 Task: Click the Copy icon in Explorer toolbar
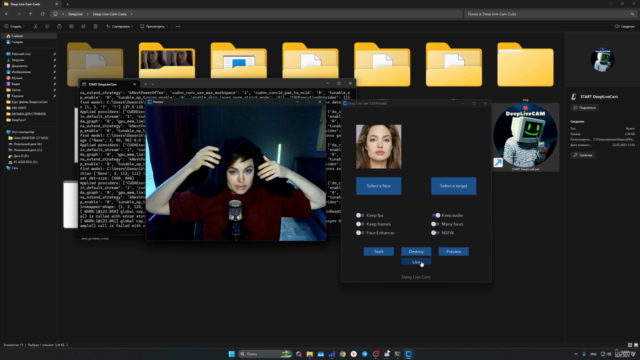[47, 26]
